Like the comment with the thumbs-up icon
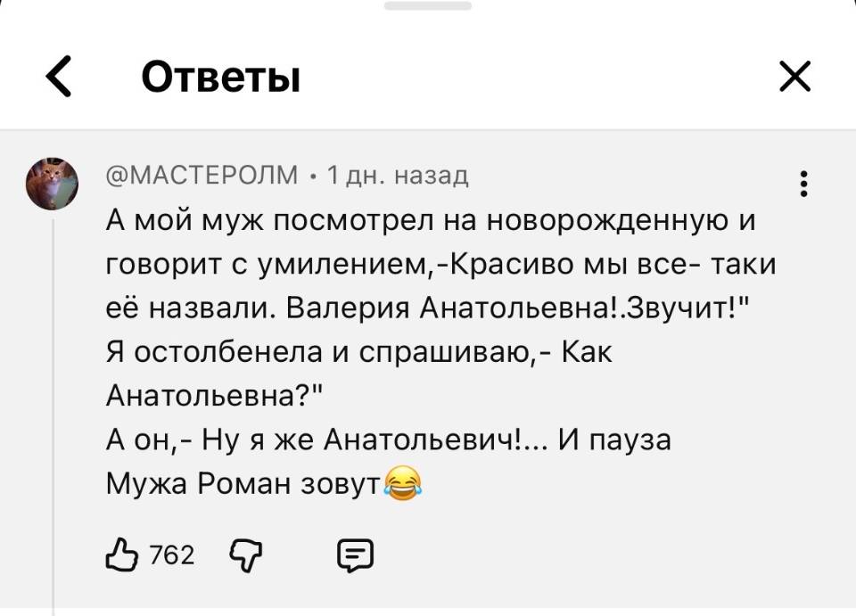 (x=125, y=554)
